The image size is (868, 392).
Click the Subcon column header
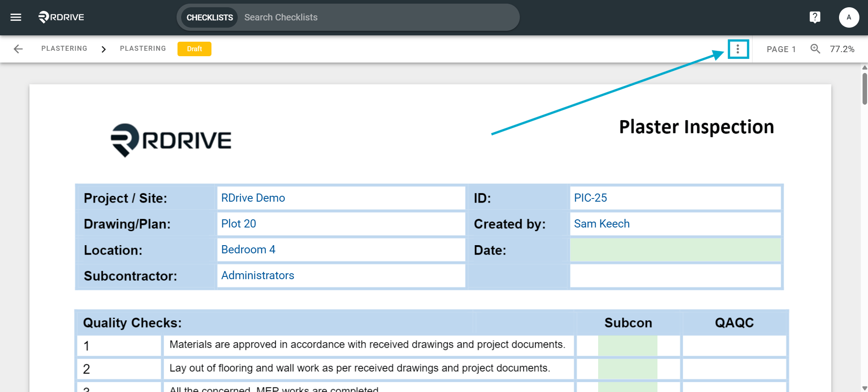(628, 323)
